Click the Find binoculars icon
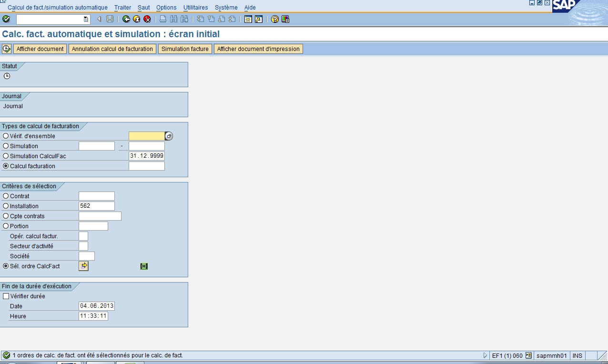Screen dimensions: 608x364 173,19
